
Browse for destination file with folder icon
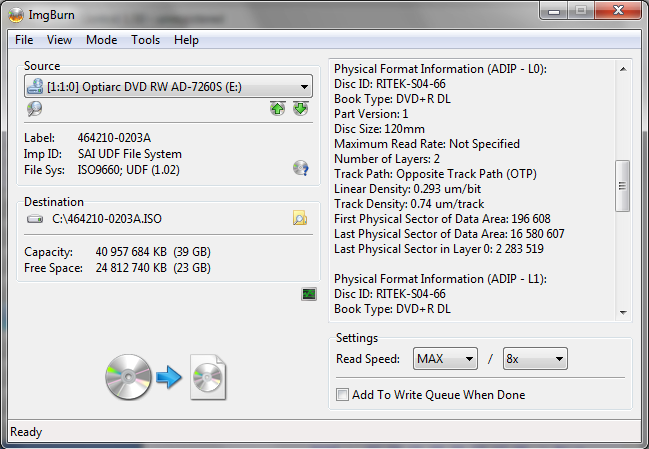click(300, 218)
